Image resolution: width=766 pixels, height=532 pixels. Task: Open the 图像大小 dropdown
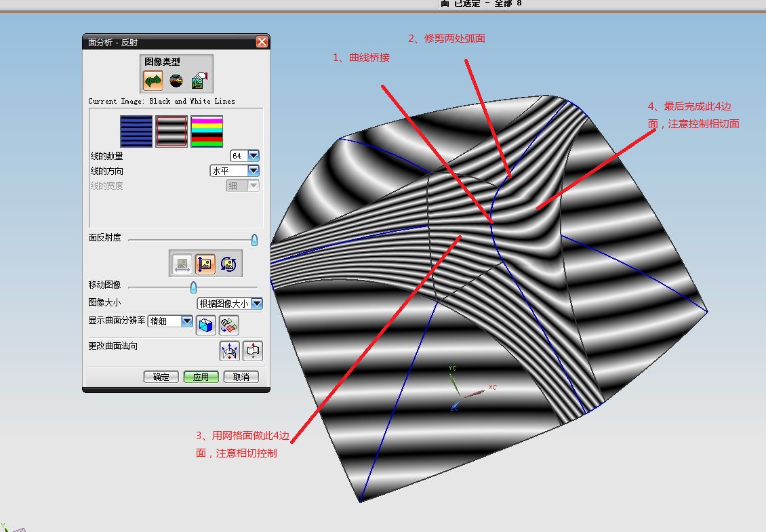coord(230,304)
